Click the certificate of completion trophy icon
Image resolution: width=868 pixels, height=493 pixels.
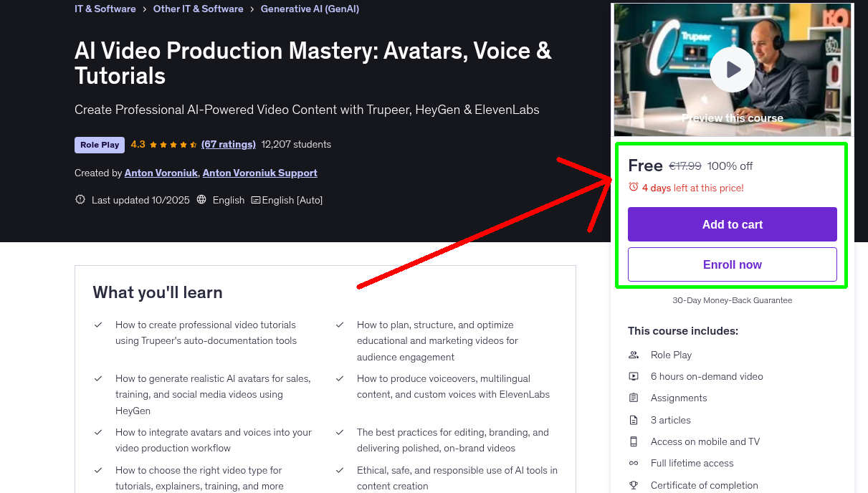pos(634,485)
